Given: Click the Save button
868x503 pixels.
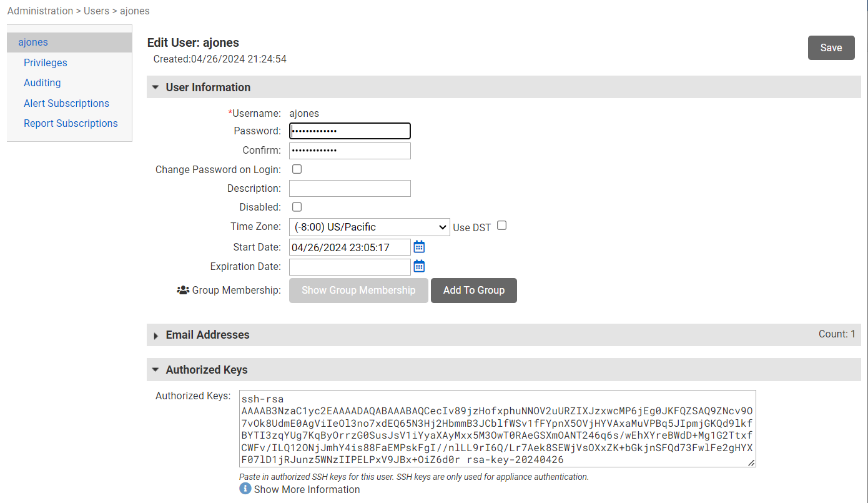Looking at the screenshot, I should (831, 48).
